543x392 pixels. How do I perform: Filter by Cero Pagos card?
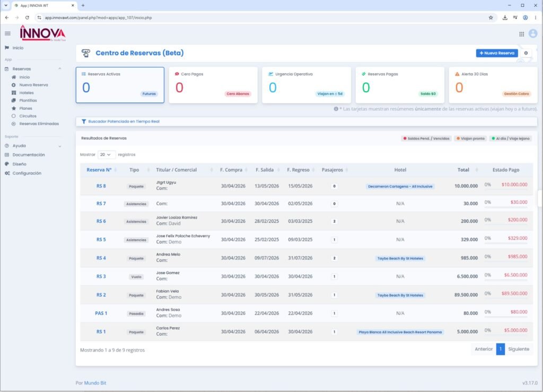coord(213,85)
